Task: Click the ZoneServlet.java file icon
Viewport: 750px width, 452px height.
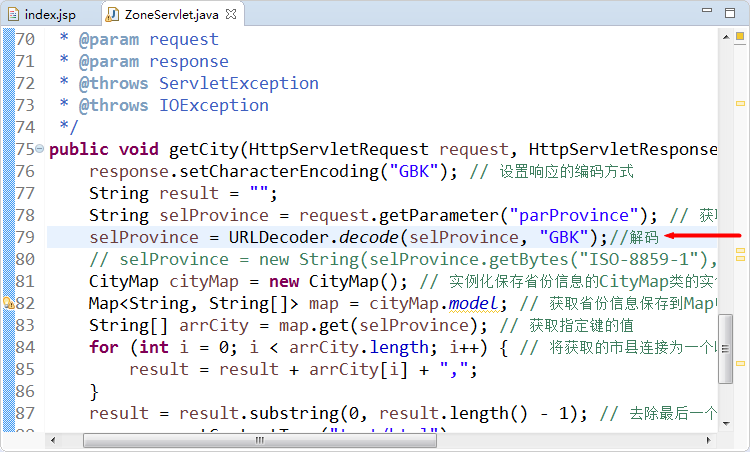Action: tap(112, 14)
